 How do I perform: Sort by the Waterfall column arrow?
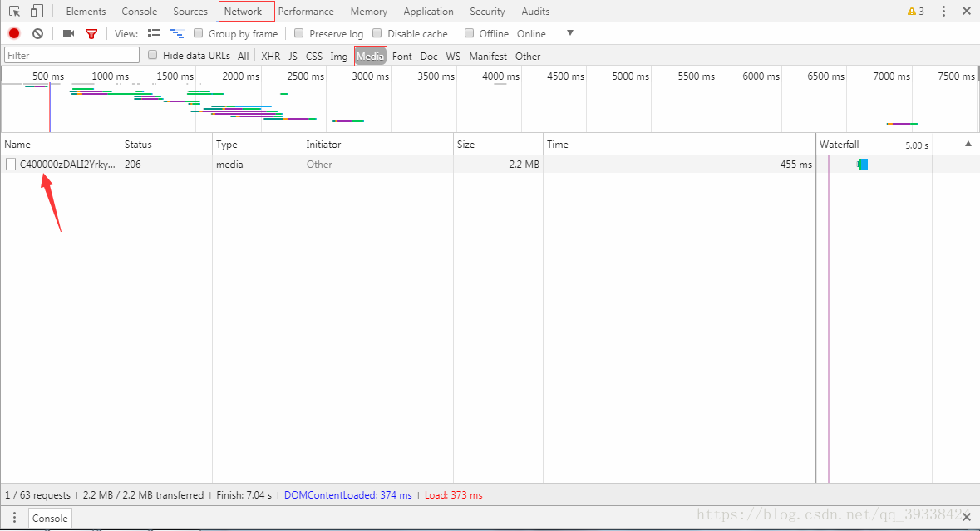(x=968, y=144)
